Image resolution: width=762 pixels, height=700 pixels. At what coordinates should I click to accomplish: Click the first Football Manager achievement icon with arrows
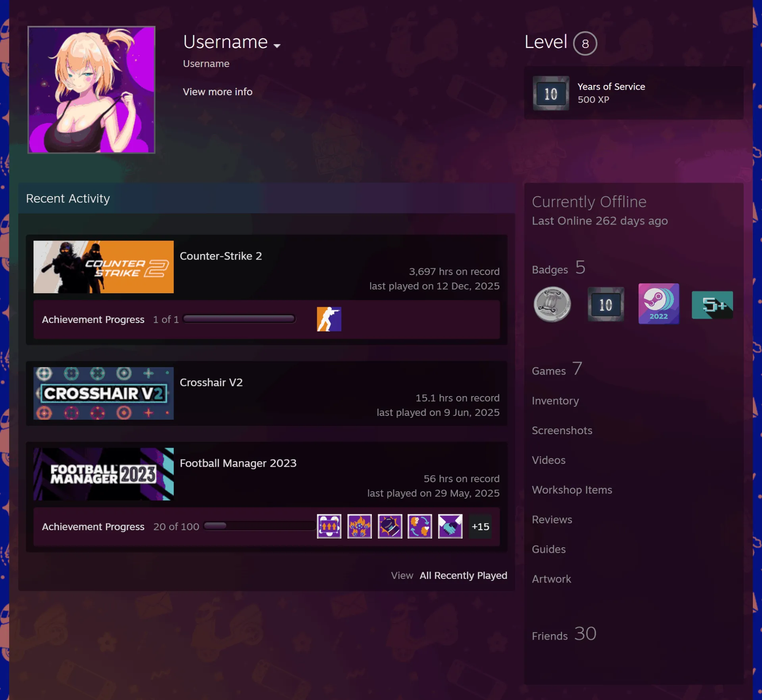[329, 527]
